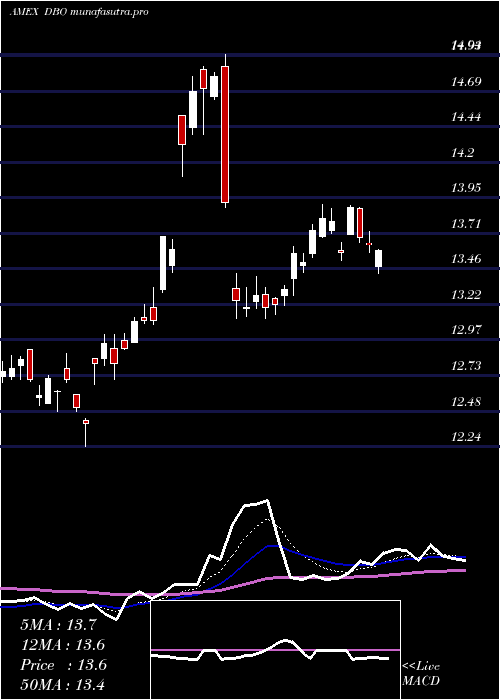Click the 13.22 price axis label
Screen dimensions: 500x700
(466, 295)
